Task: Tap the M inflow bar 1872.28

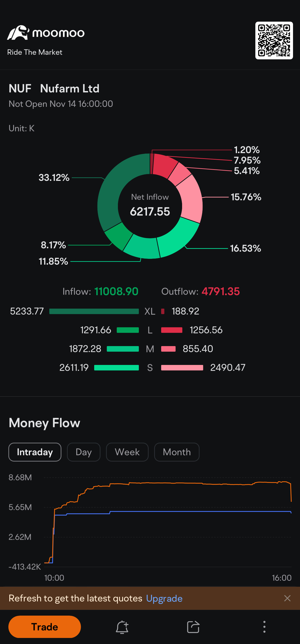Action: 123,349
